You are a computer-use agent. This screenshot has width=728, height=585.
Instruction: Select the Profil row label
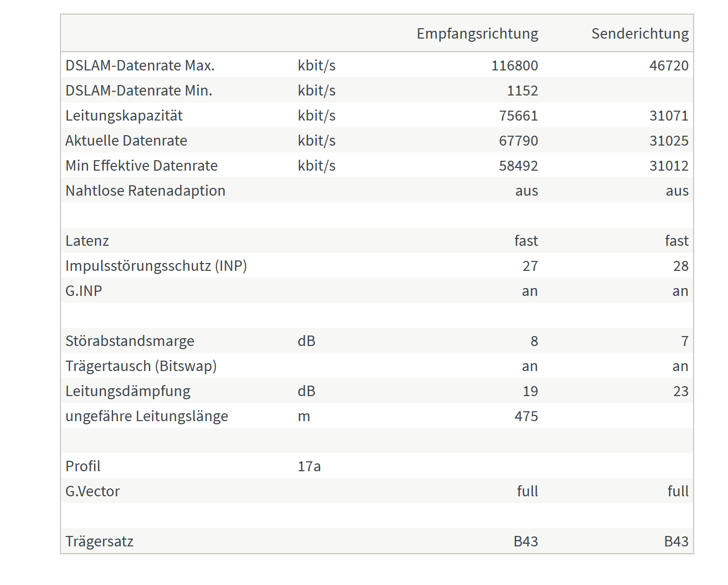tap(83, 466)
